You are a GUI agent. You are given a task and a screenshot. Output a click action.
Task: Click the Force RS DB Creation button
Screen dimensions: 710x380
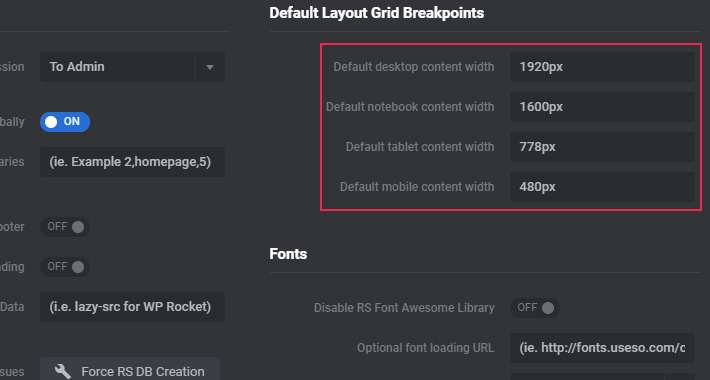130,370
